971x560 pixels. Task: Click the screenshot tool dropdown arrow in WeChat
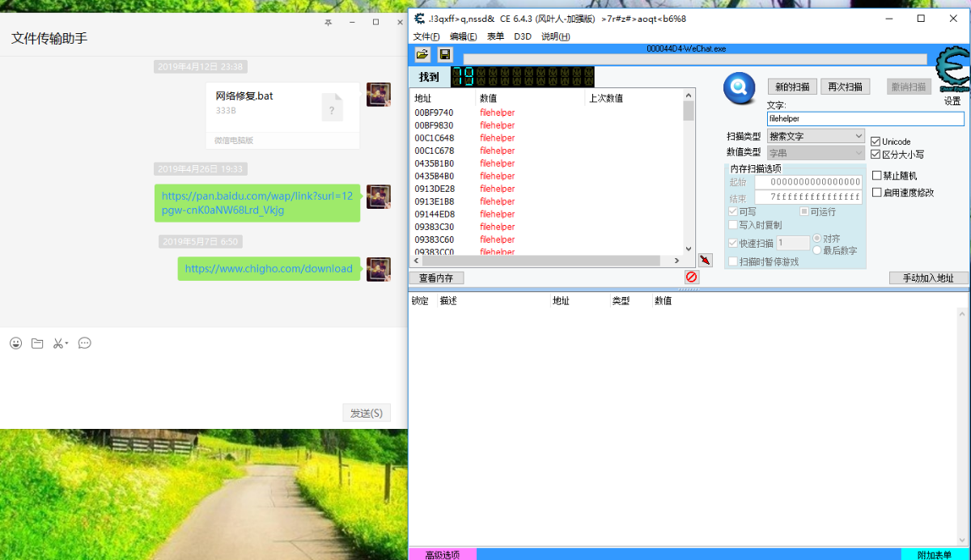tap(67, 343)
